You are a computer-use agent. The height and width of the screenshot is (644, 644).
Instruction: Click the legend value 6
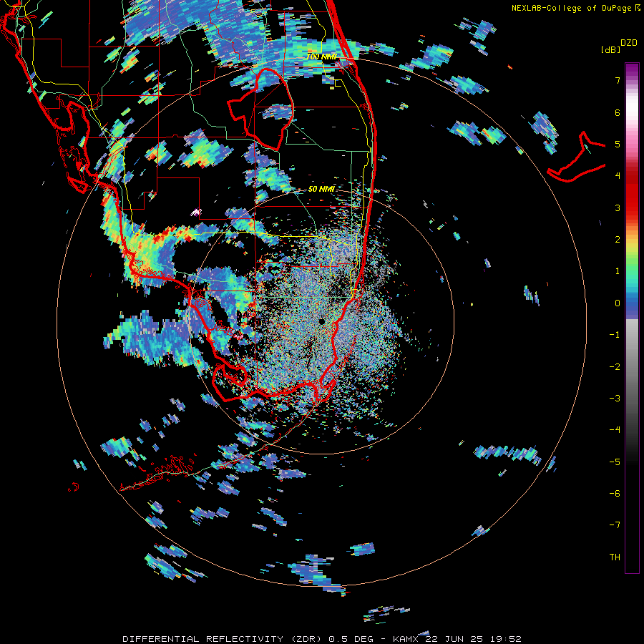[618, 112]
